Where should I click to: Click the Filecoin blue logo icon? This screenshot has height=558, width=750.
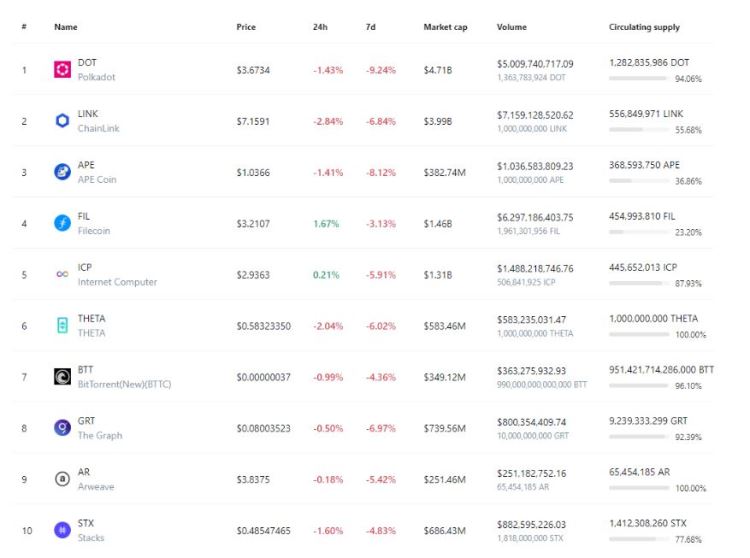(62, 224)
